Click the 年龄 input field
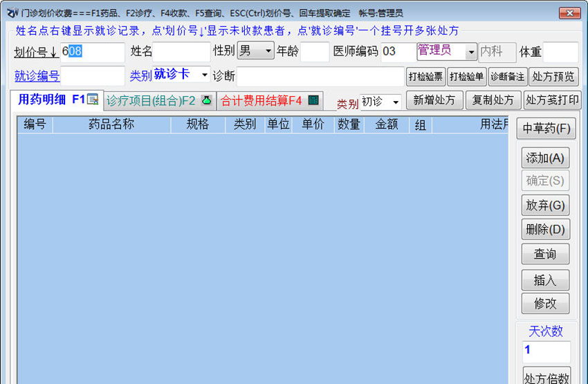Viewport: 588px width, 384px height. pos(315,52)
